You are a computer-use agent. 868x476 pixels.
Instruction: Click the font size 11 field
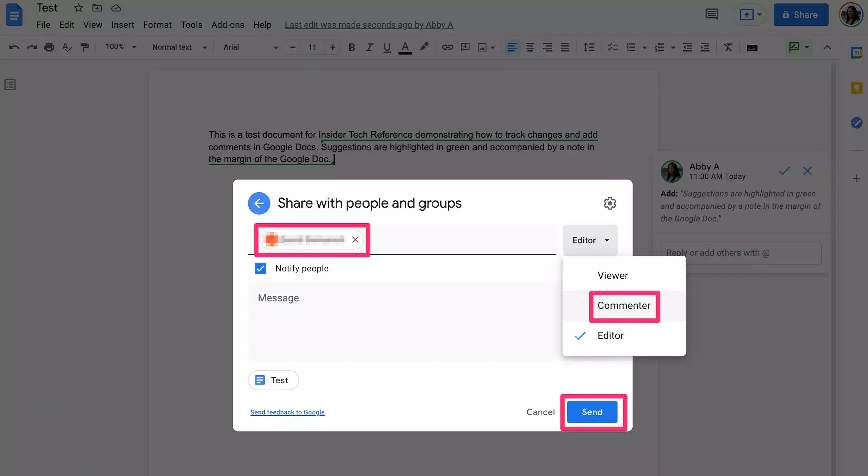point(312,47)
